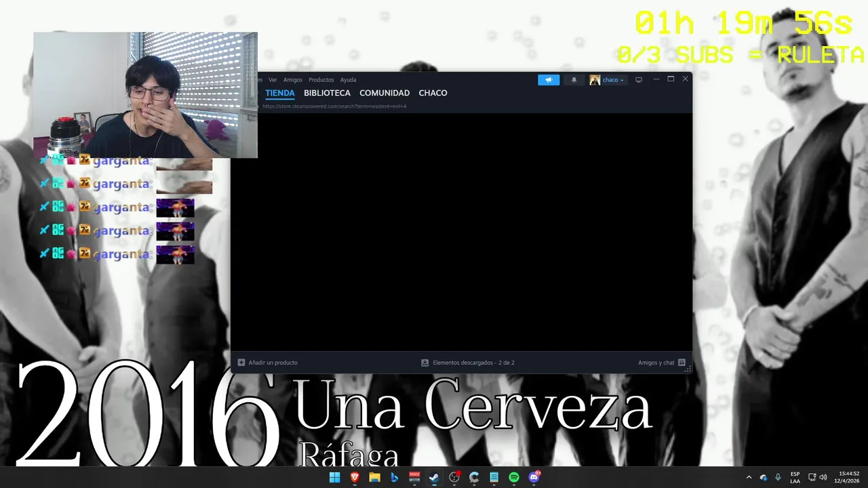Click the Steam store URL address text

(334, 106)
